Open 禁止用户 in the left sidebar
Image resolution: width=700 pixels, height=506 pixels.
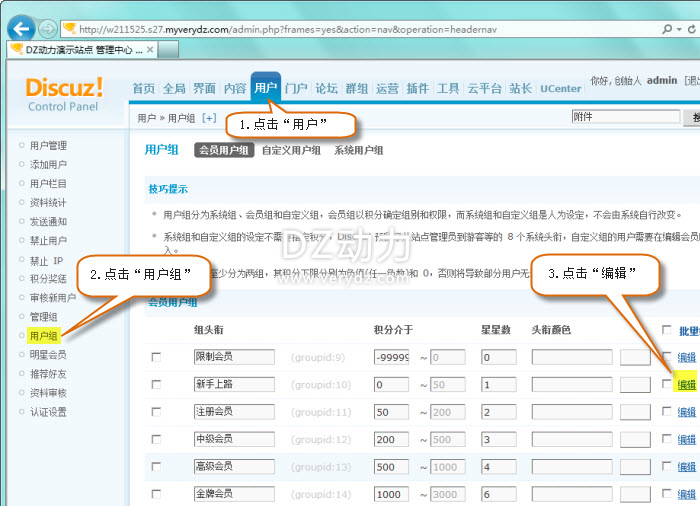point(48,240)
